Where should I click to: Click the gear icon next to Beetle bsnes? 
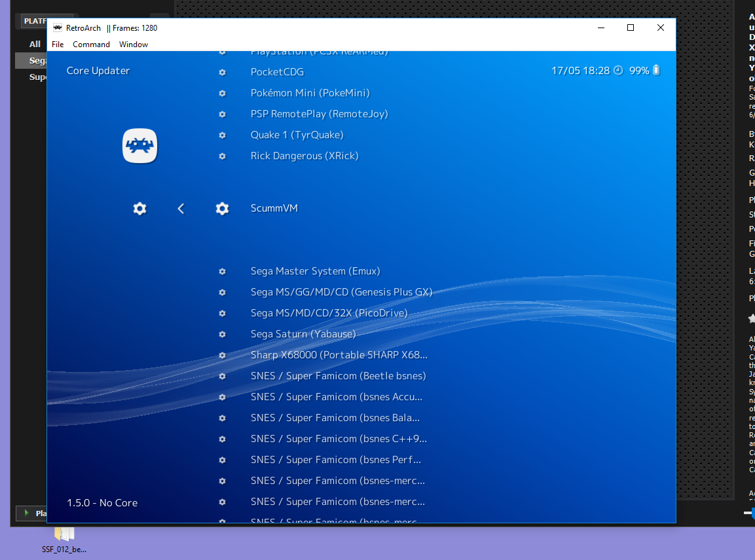[222, 376]
